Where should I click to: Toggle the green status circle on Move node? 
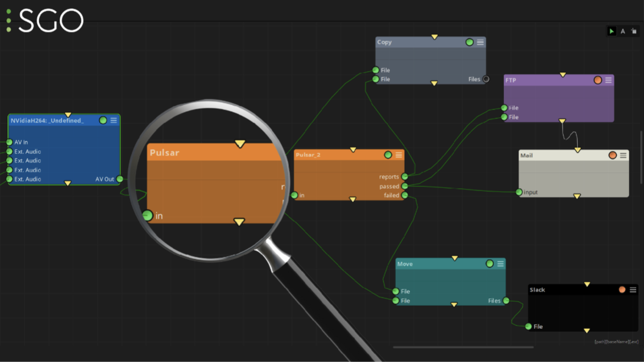[x=490, y=264]
